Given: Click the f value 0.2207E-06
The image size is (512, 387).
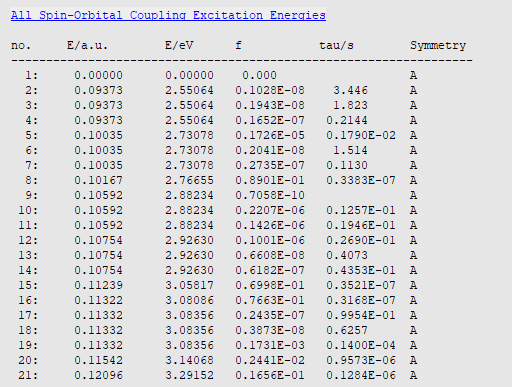Looking at the screenshot, I should [270, 210].
